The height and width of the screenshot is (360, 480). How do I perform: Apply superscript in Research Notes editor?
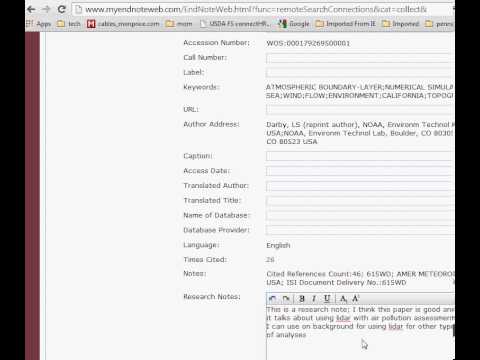tap(356, 299)
